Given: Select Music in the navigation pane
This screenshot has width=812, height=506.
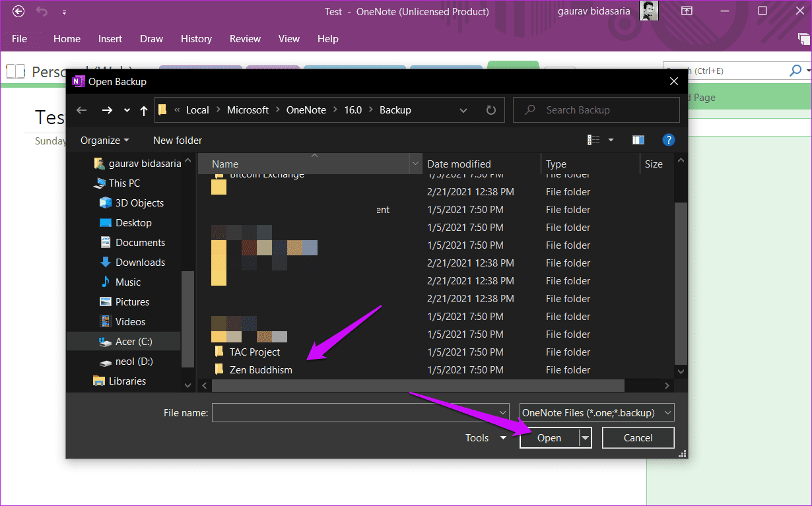Looking at the screenshot, I should click(120, 282).
